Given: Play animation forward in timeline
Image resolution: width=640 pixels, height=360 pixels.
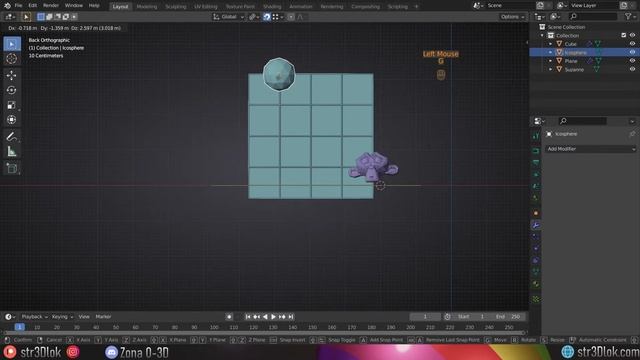Looking at the screenshot, I should 273,317.
